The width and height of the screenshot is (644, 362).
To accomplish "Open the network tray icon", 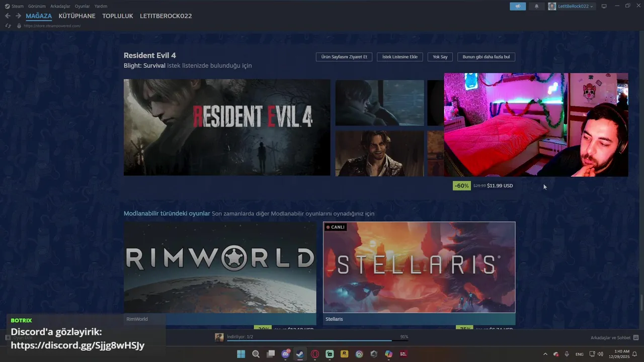I will pos(592,354).
